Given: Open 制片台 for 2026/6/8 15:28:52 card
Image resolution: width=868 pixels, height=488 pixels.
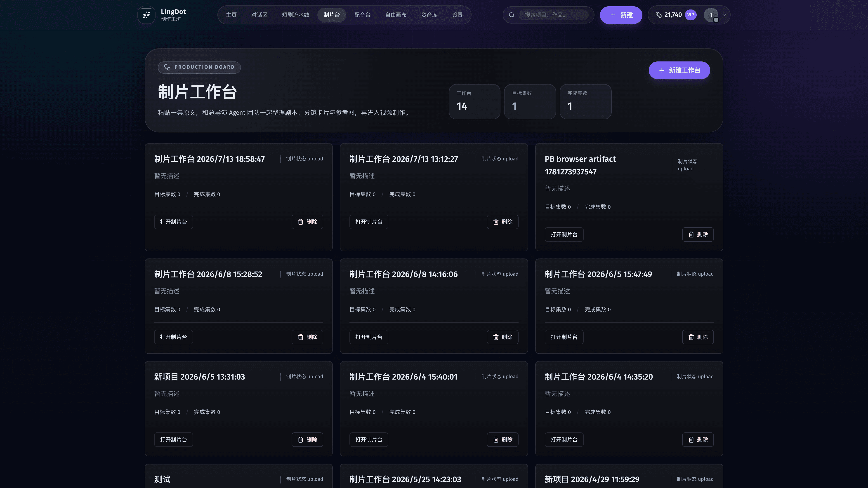Looking at the screenshot, I should [173, 337].
